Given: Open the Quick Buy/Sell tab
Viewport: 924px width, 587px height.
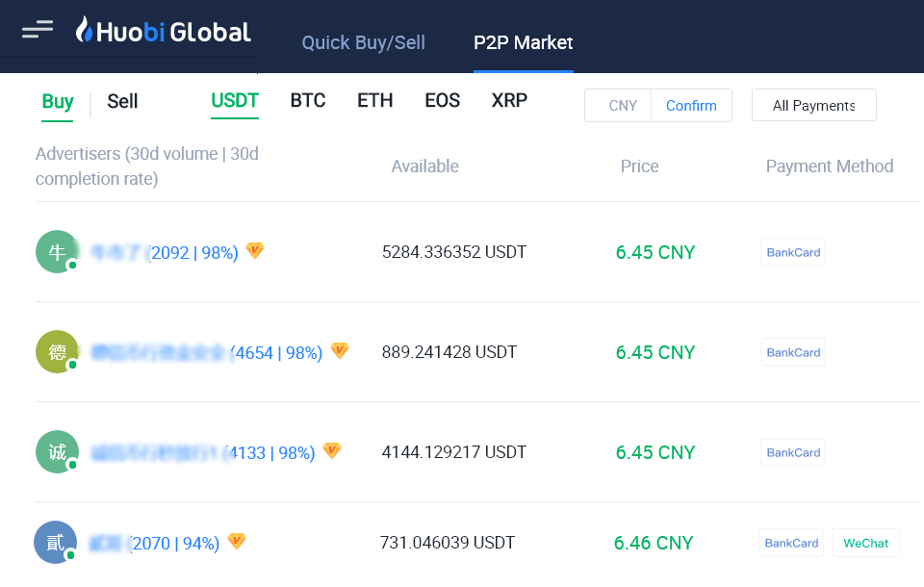Looking at the screenshot, I should click(x=363, y=43).
